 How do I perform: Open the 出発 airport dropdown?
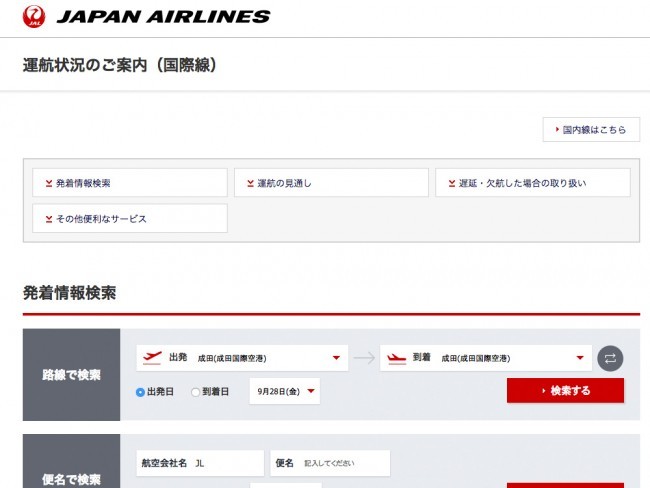pos(242,358)
